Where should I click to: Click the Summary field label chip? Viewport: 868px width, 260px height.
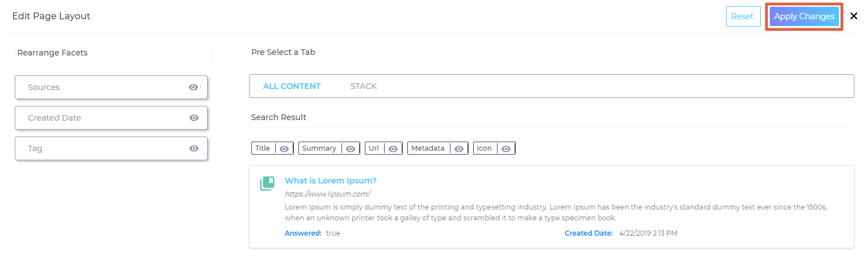coord(319,148)
